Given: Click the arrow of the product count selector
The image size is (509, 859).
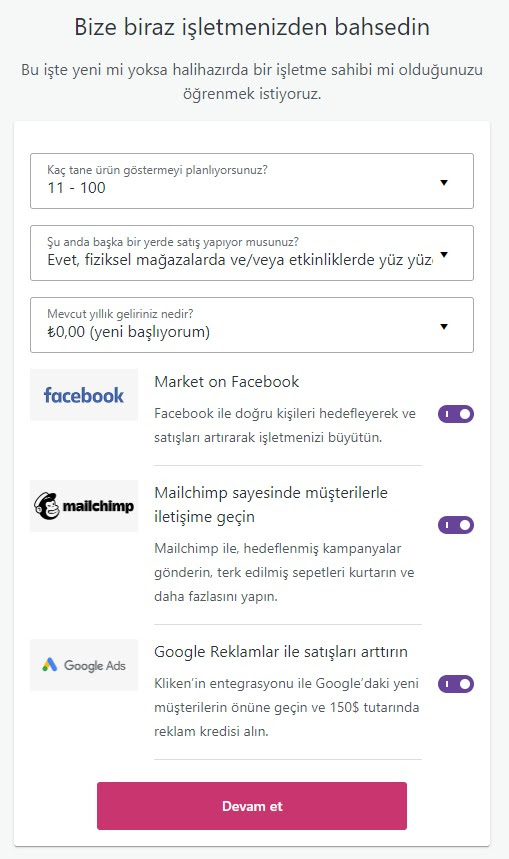Looking at the screenshot, I should (444, 182).
